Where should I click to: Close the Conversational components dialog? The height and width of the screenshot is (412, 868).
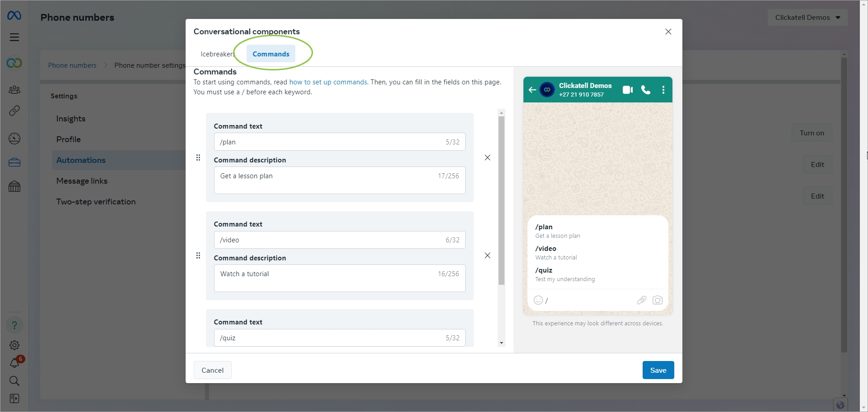tap(668, 32)
